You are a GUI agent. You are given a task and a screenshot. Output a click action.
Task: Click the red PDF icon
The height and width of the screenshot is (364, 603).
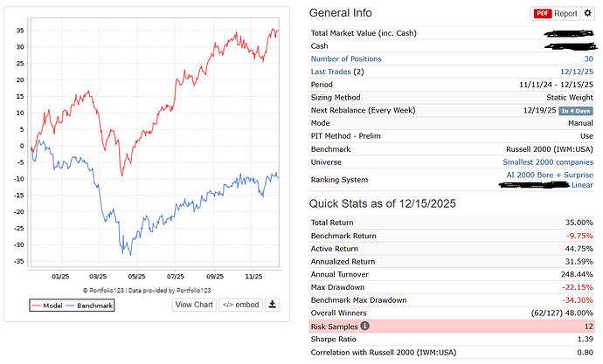pos(543,14)
